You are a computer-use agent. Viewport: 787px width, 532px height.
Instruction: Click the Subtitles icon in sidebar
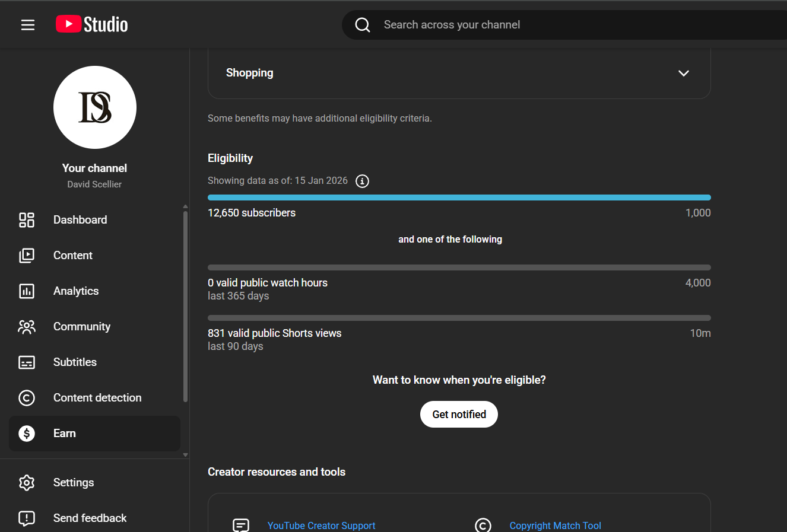[27, 362]
